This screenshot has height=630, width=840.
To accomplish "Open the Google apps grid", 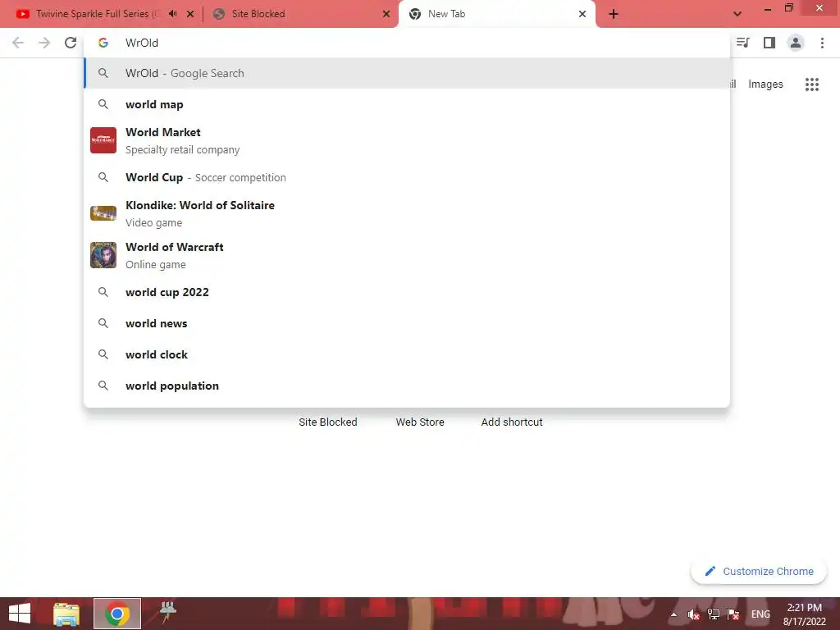I will click(812, 84).
